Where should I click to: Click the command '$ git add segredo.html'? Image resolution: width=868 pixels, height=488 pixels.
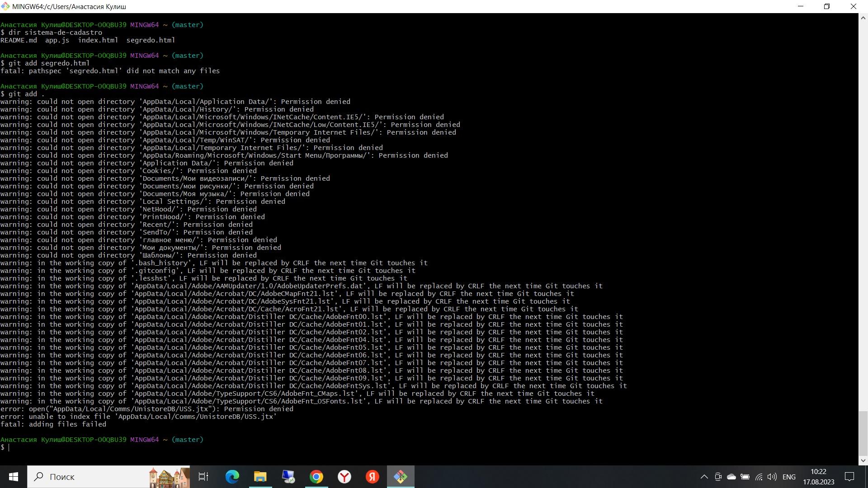click(x=45, y=63)
